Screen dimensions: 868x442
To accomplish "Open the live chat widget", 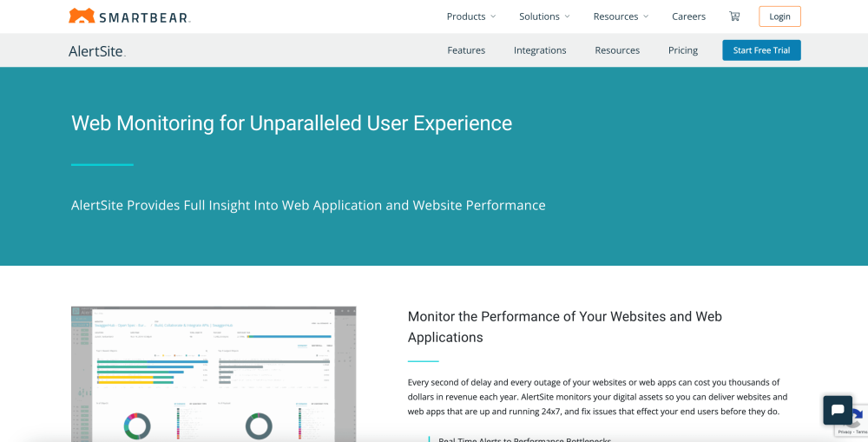I will point(838,410).
